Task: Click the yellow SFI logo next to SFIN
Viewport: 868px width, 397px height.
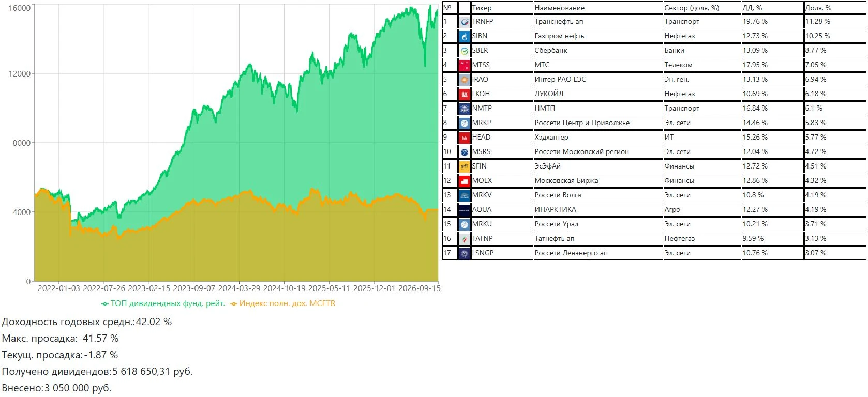Action: (464, 166)
